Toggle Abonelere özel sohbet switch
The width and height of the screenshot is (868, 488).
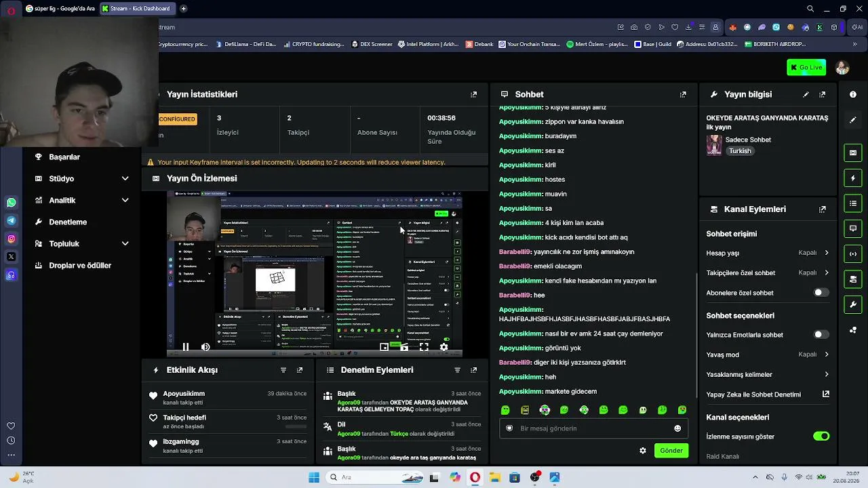point(821,293)
